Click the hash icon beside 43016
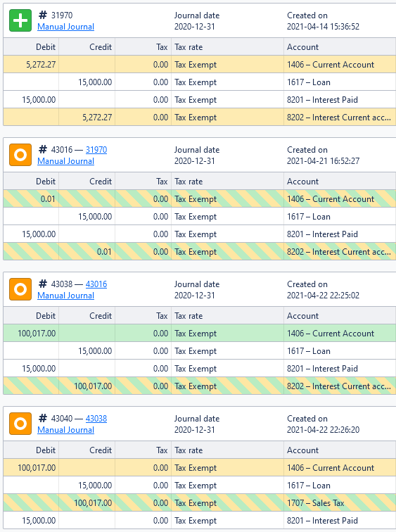 coord(43,149)
